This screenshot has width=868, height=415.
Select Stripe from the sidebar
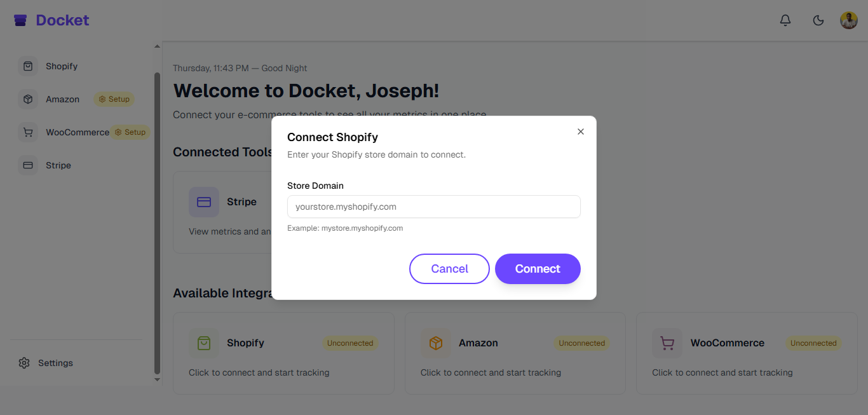click(x=28, y=165)
